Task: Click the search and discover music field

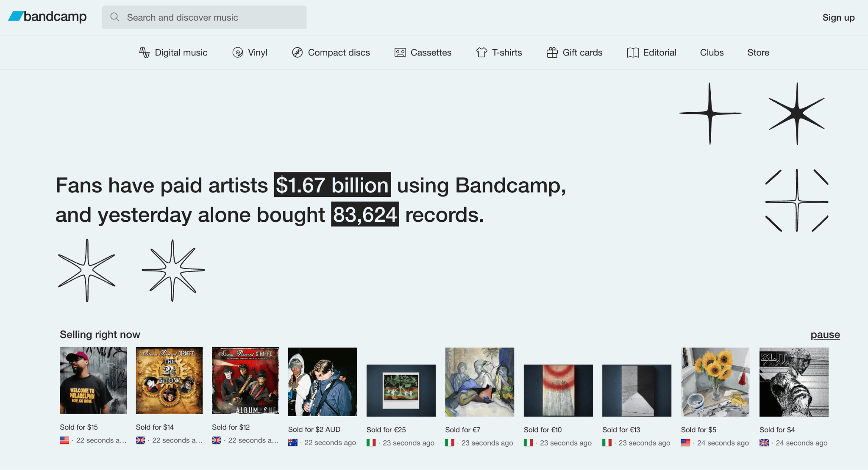Action: tap(203, 17)
